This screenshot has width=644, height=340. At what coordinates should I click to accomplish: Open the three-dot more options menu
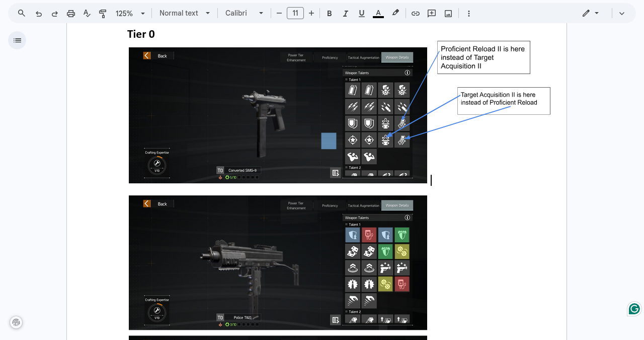469,14
